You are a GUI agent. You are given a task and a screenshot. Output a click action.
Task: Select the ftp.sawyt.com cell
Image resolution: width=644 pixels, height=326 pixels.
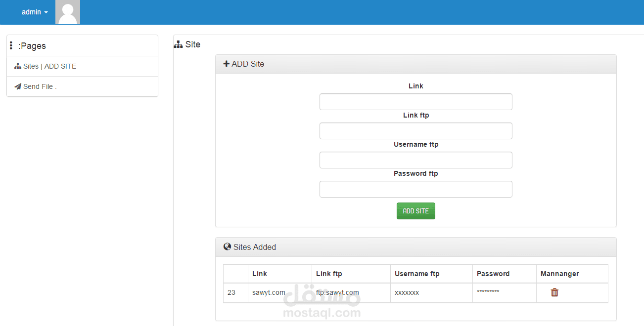click(x=351, y=292)
